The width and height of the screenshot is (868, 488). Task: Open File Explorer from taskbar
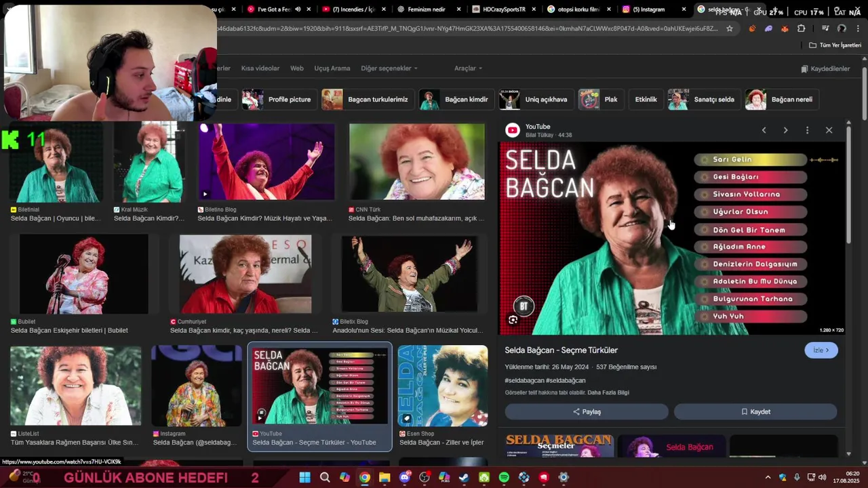click(384, 477)
